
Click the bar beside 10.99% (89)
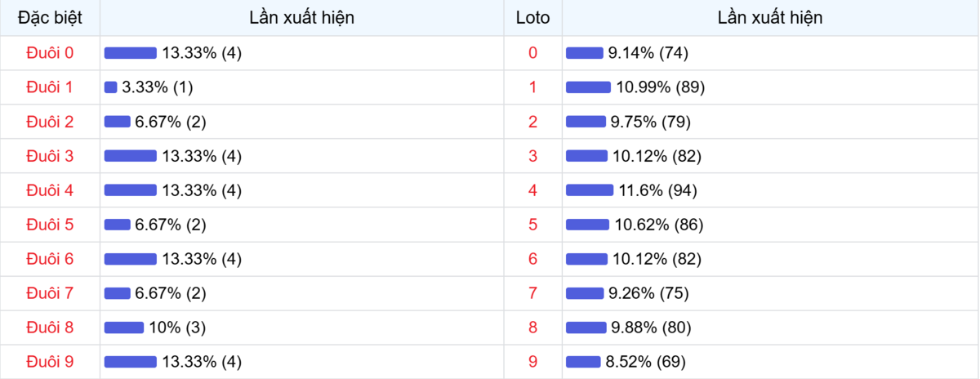(588, 87)
